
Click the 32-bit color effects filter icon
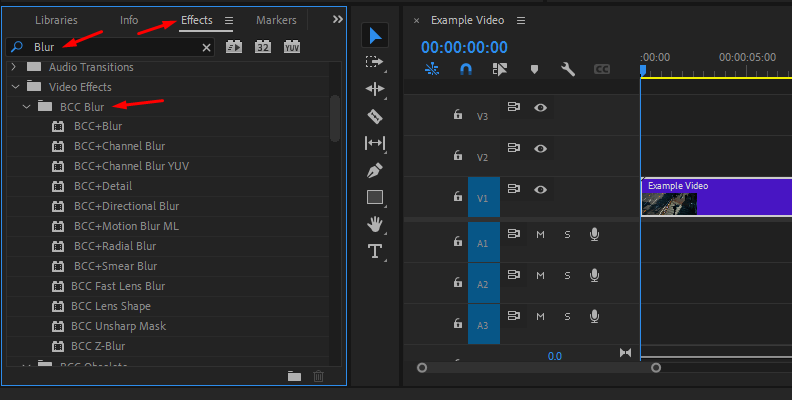pyautogui.click(x=263, y=47)
